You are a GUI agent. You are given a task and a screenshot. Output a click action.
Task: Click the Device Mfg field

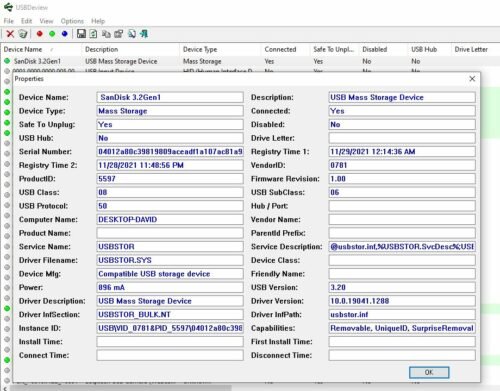170,274
